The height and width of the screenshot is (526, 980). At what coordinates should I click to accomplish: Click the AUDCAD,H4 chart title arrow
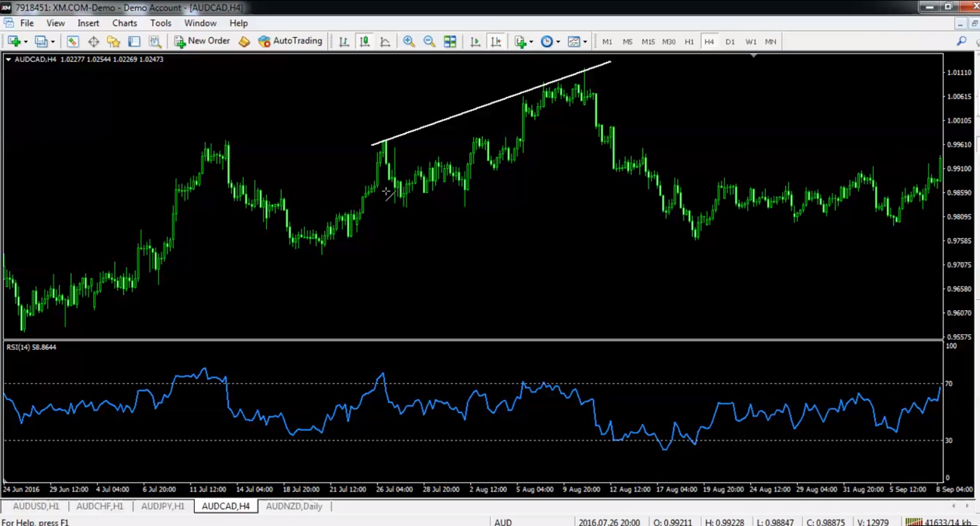pos(8,60)
